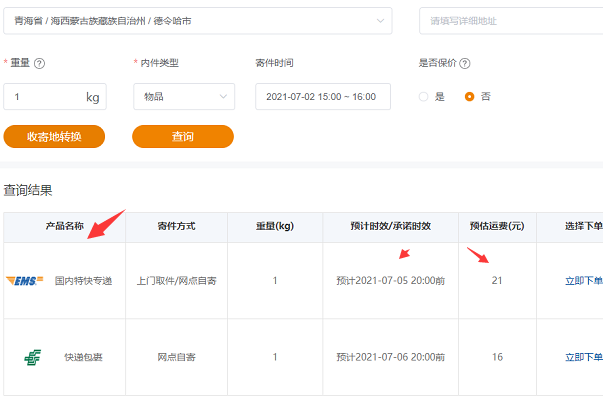Click the help icon next to 是否保价

click(465, 63)
